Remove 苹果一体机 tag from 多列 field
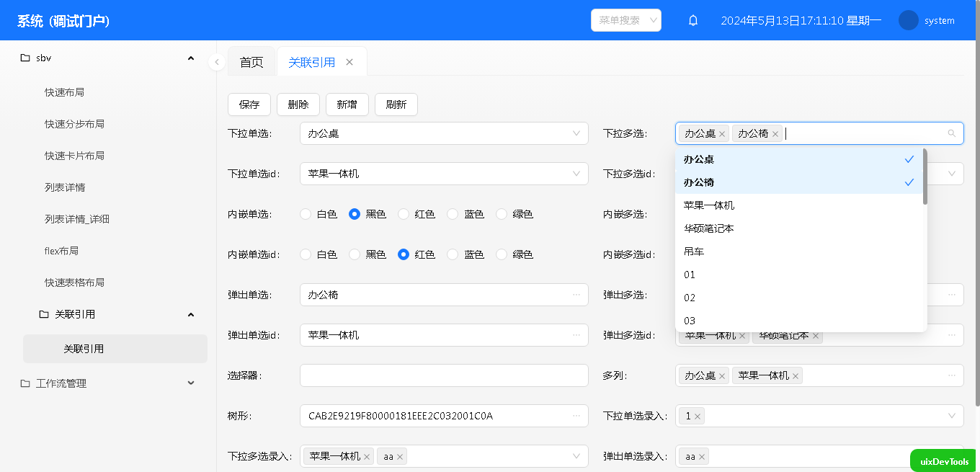 point(796,376)
